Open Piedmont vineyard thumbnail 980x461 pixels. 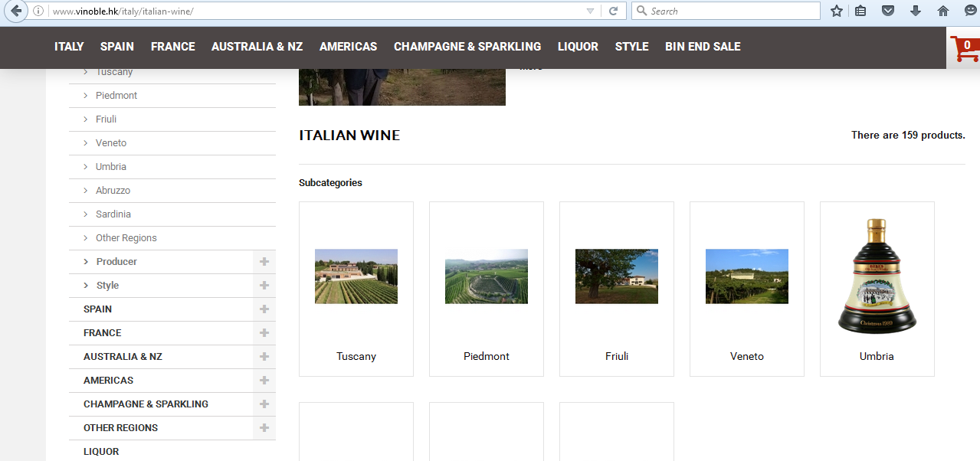[x=487, y=276]
